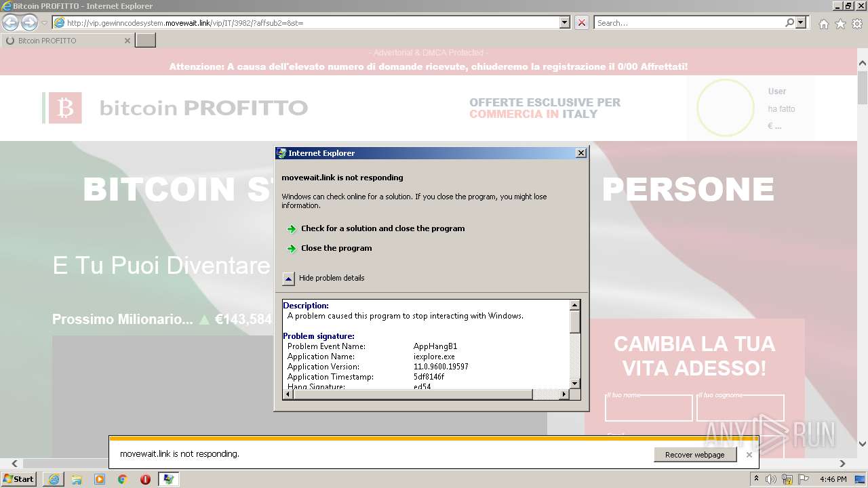The height and width of the screenshot is (488, 868).
Task: Click the Il tuo nome input field
Action: pos(649,408)
